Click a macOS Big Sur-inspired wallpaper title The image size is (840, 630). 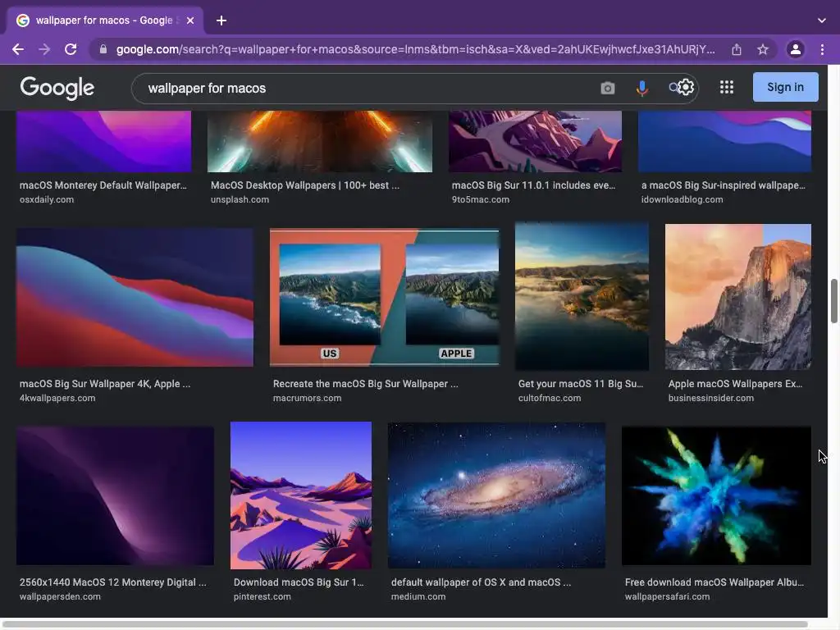(724, 185)
